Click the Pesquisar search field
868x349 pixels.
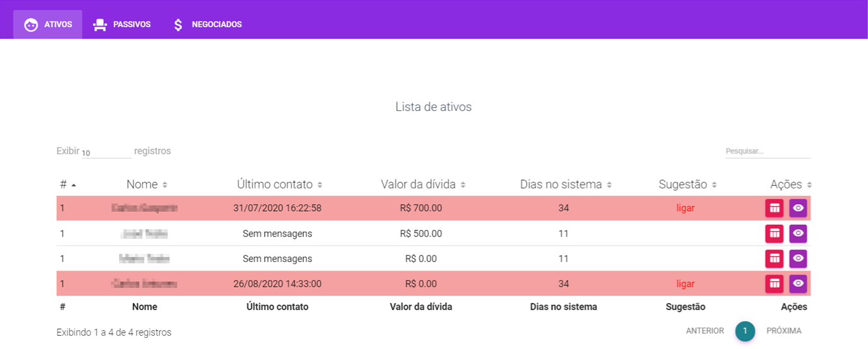[768, 151]
